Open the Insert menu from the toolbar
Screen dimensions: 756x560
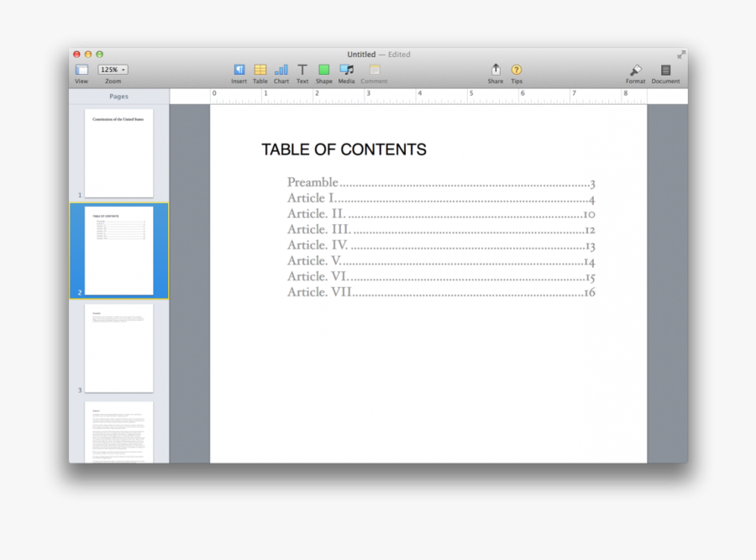click(x=239, y=71)
